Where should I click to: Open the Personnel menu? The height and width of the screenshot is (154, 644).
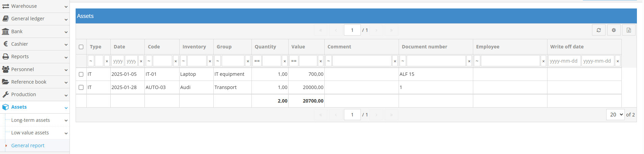22,69
